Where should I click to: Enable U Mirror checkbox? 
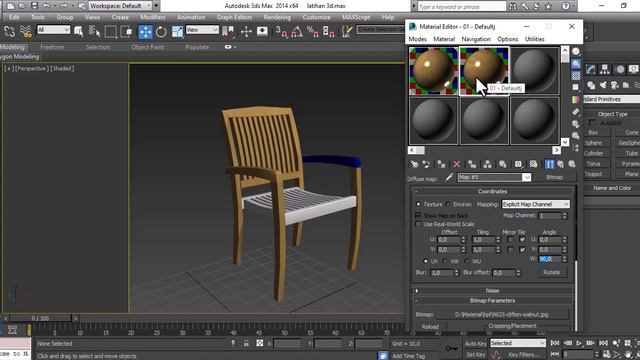(510, 239)
